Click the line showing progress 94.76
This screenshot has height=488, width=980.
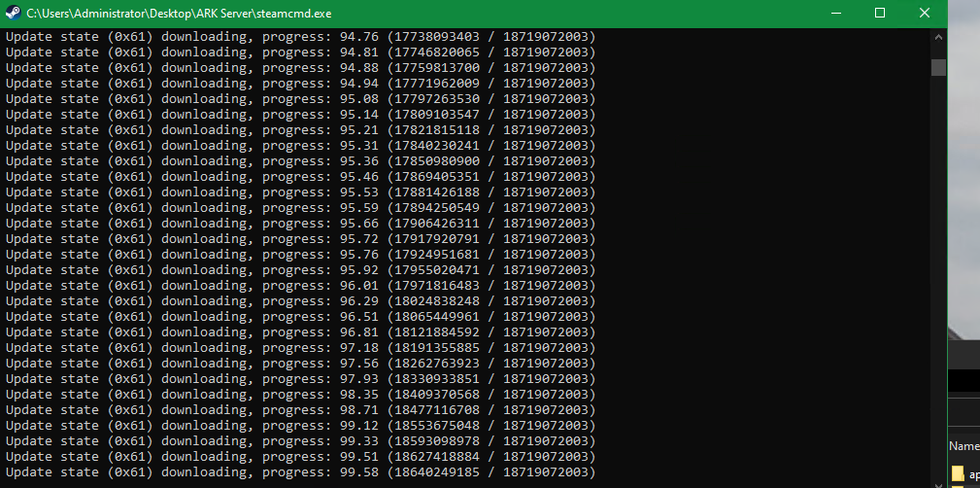point(299,37)
